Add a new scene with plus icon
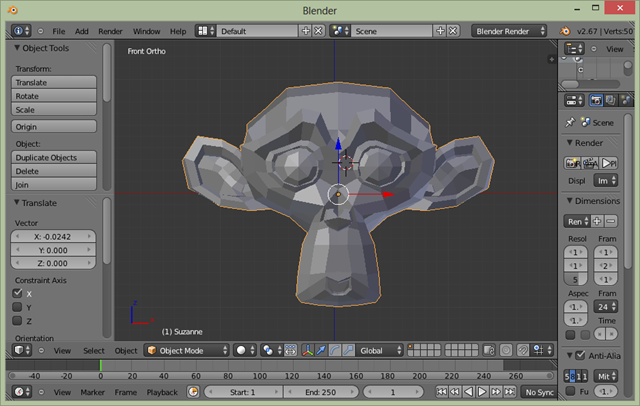 438,31
